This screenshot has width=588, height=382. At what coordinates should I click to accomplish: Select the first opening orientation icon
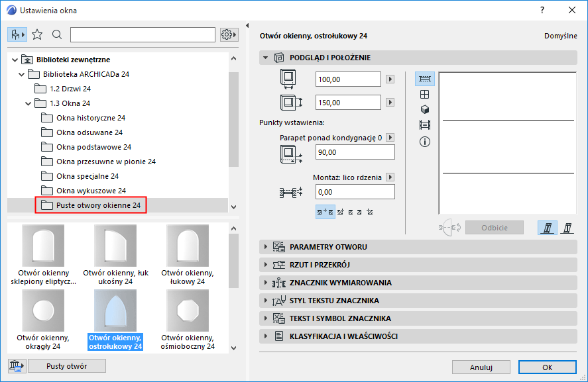(548, 228)
